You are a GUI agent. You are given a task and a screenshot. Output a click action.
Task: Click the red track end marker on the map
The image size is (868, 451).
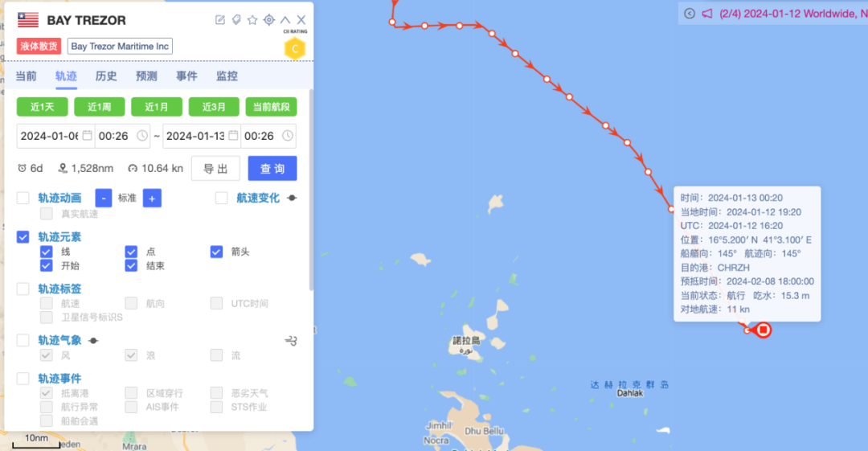pos(764,330)
